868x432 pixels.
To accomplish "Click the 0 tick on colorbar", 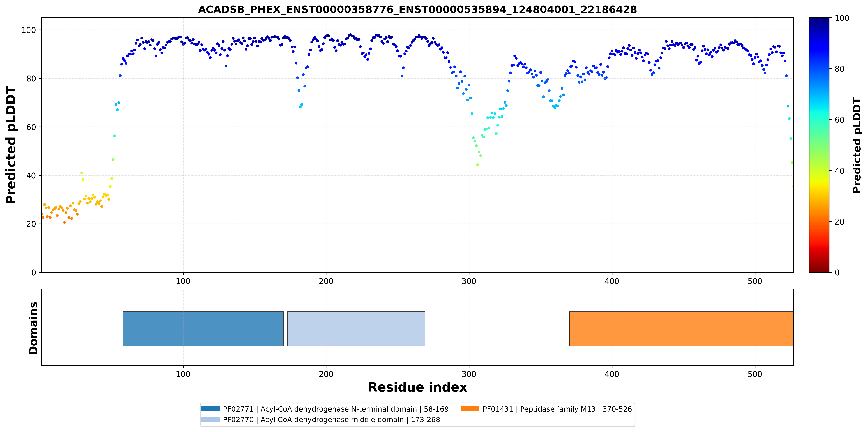I will click(x=837, y=272).
